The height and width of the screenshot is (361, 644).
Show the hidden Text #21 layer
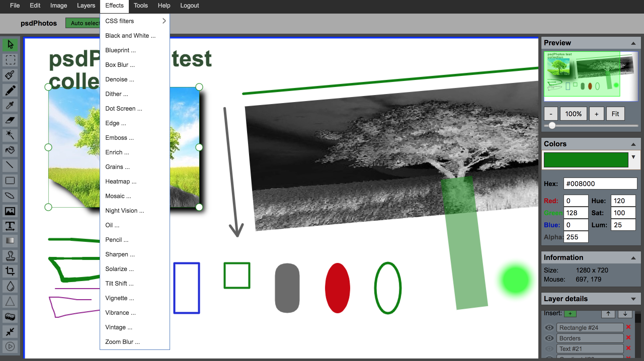pyautogui.click(x=549, y=349)
